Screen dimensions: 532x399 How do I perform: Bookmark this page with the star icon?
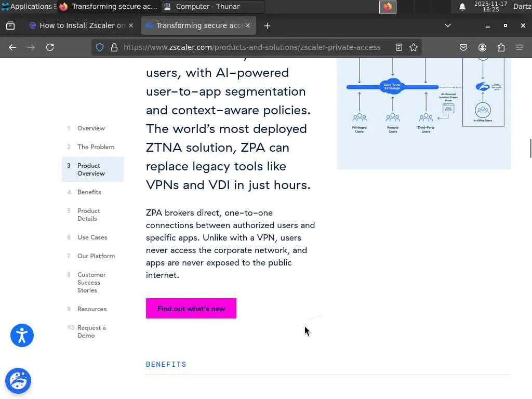pyautogui.click(x=413, y=47)
